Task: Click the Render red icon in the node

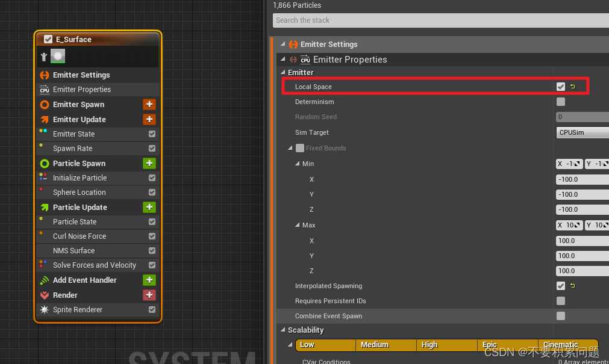Action: tap(45, 295)
